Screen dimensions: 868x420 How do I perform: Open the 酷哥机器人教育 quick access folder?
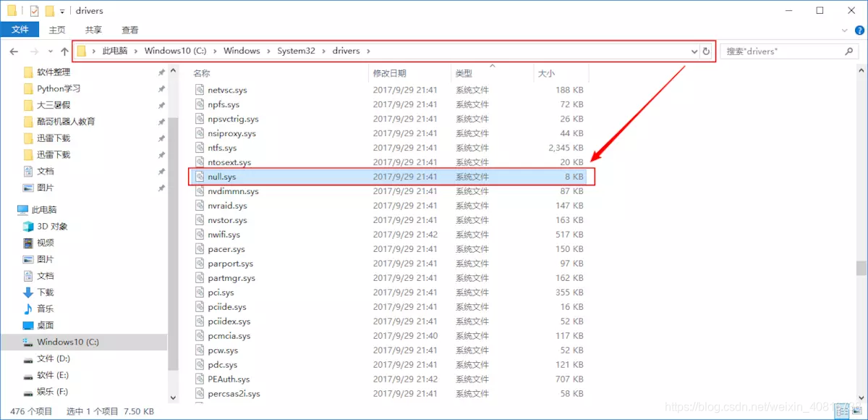pyautogui.click(x=66, y=122)
